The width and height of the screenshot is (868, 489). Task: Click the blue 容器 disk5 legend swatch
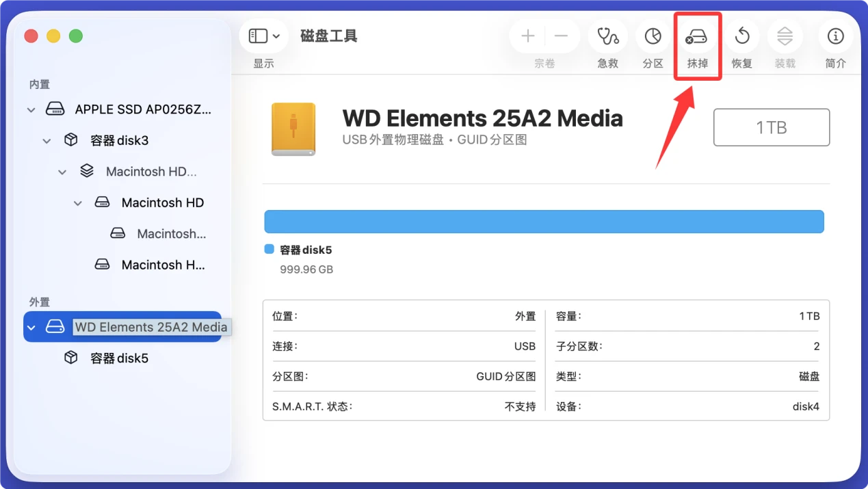point(269,250)
